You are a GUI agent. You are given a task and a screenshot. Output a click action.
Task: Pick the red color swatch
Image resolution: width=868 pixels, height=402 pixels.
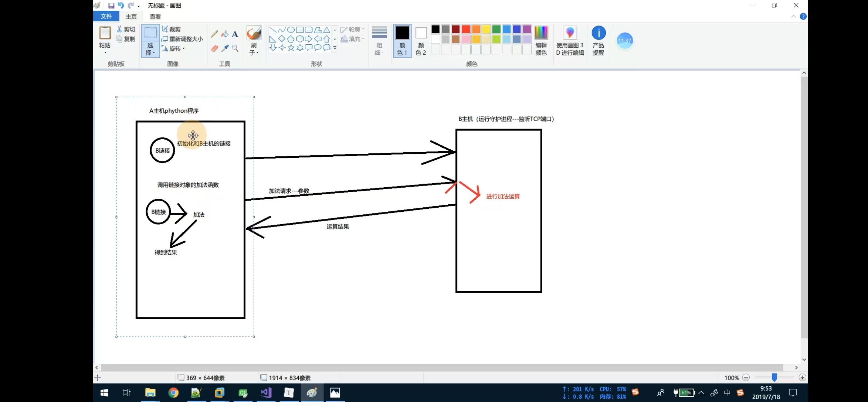click(466, 29)
